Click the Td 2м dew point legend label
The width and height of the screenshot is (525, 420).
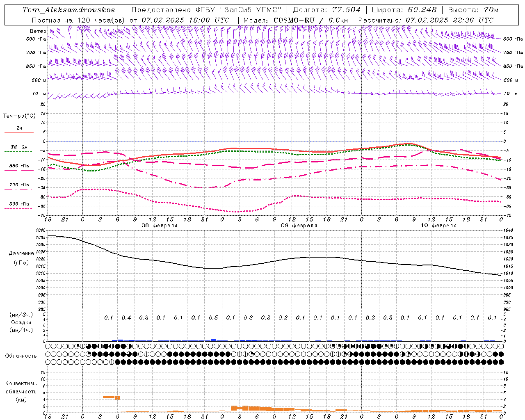19,147
